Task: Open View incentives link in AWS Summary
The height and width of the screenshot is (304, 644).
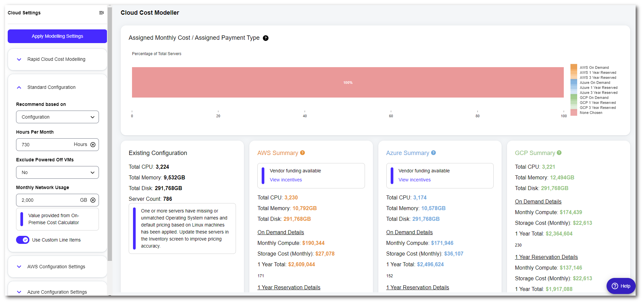Action: pyautogui.click(x=286, y=180)
